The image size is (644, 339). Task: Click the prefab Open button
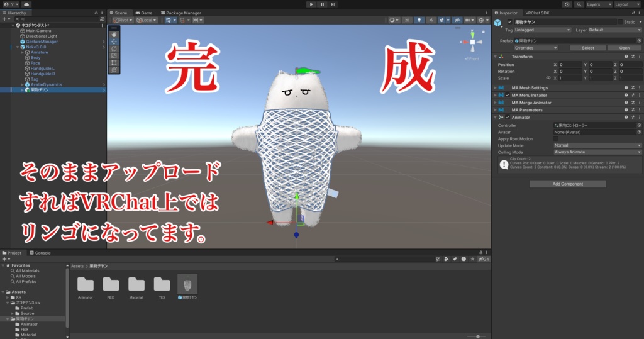[x=625, y=48]
